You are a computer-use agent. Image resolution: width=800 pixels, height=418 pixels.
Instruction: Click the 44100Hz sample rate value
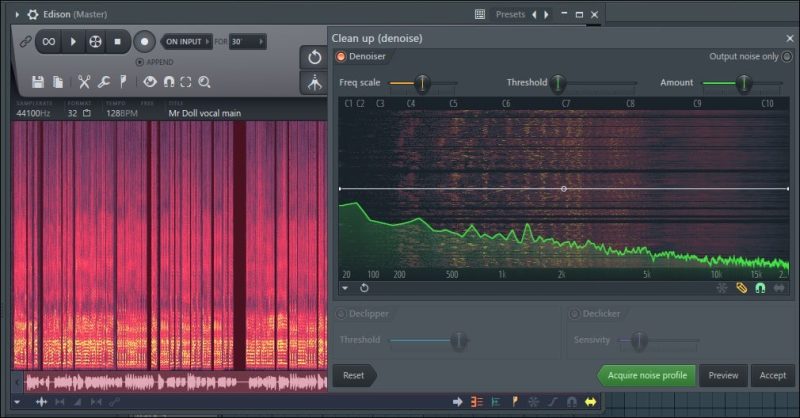(x=33, y=113)
